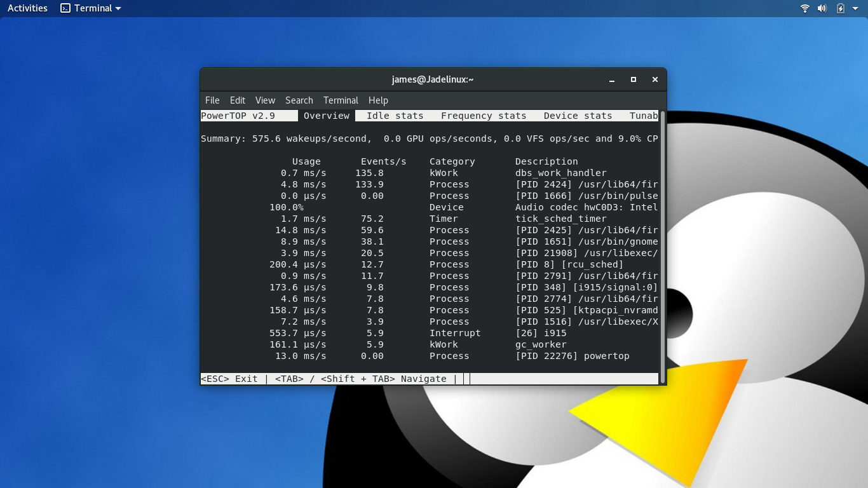Click the <TAB> / <Shift + TAB> Navigate hint
This screenshot has height=488, width=868.
(x=361, y=379)
